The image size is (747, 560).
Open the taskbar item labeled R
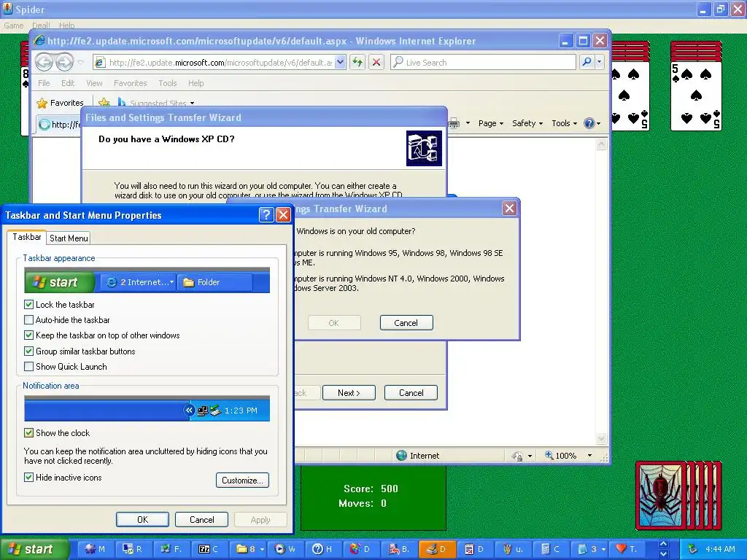pyautogui.click(x=133, y=549)
